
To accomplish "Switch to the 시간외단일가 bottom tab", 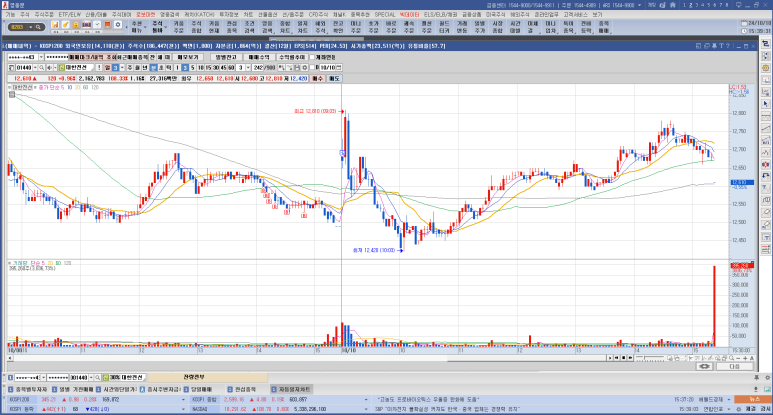I will pyautogui.click(x=115, y=389).
